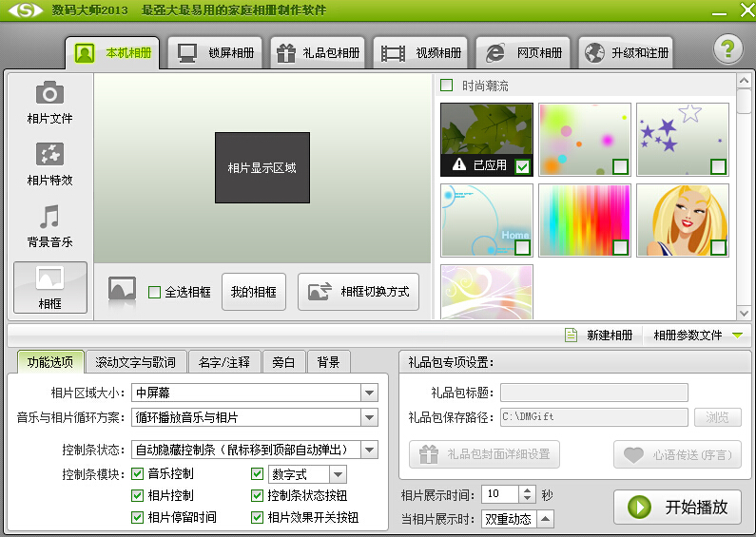Enable the 时尚潮流 category checkbox
This screenshot has width=756, height=537.
point(447,86)
